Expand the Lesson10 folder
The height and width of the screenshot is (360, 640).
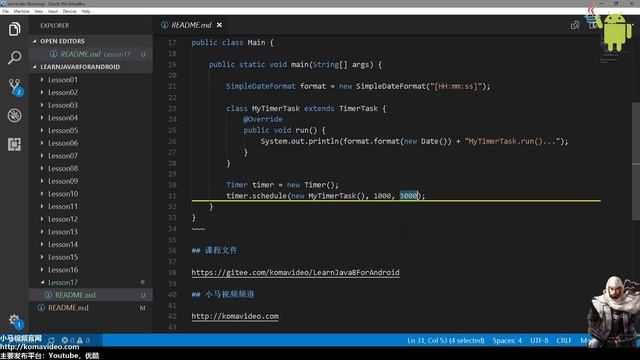[x=91, y=194]
